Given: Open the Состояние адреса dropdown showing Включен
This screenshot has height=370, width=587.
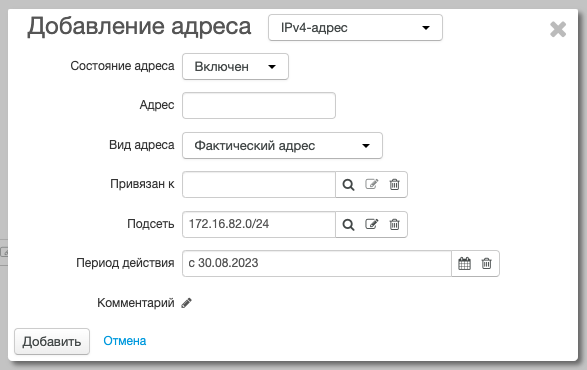Looking at the screenshot, I should (x=235, y=67).
